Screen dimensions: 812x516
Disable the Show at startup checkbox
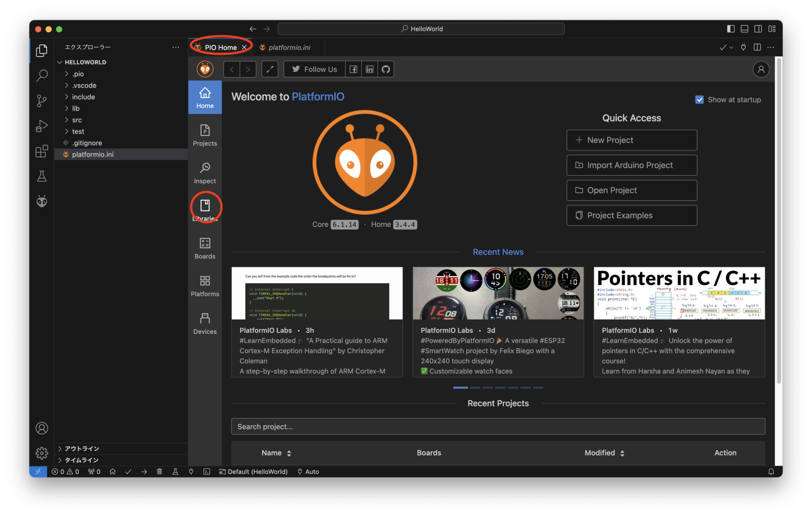(x=699, y=99)
